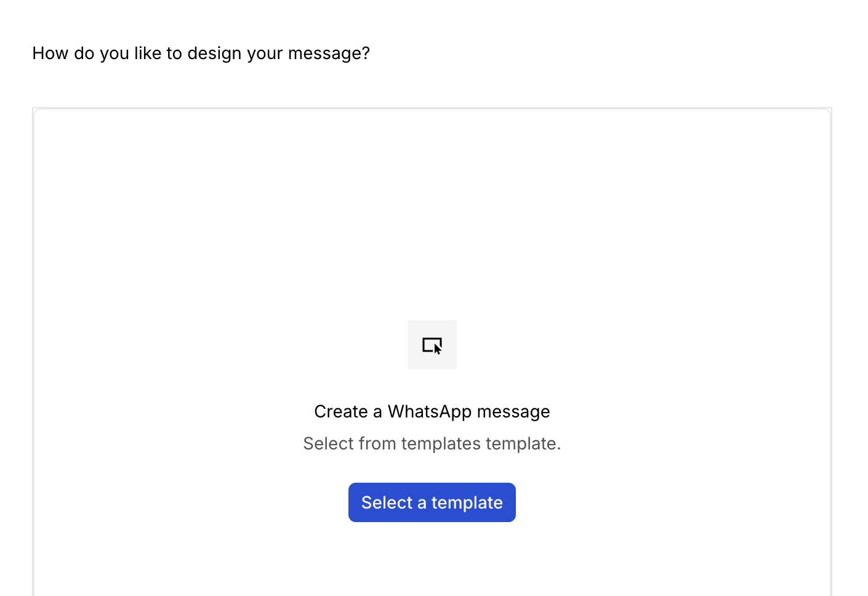Click the Select a template button
868x596 pixels.
(432, 502)
